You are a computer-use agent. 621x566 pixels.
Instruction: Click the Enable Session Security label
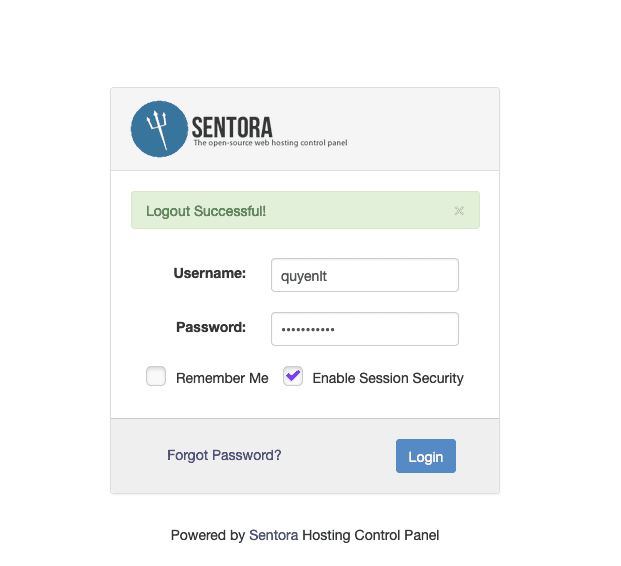pos(388,378)
